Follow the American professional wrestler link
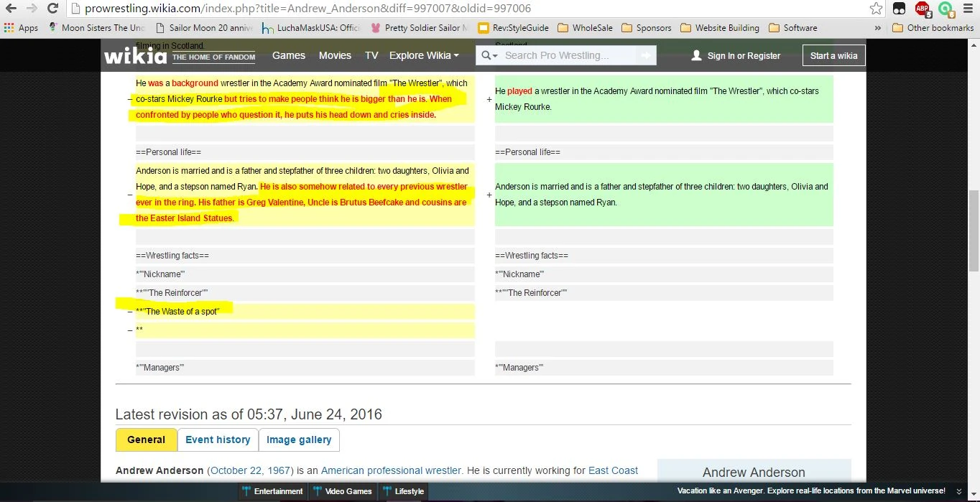 (x=391, y=470)
